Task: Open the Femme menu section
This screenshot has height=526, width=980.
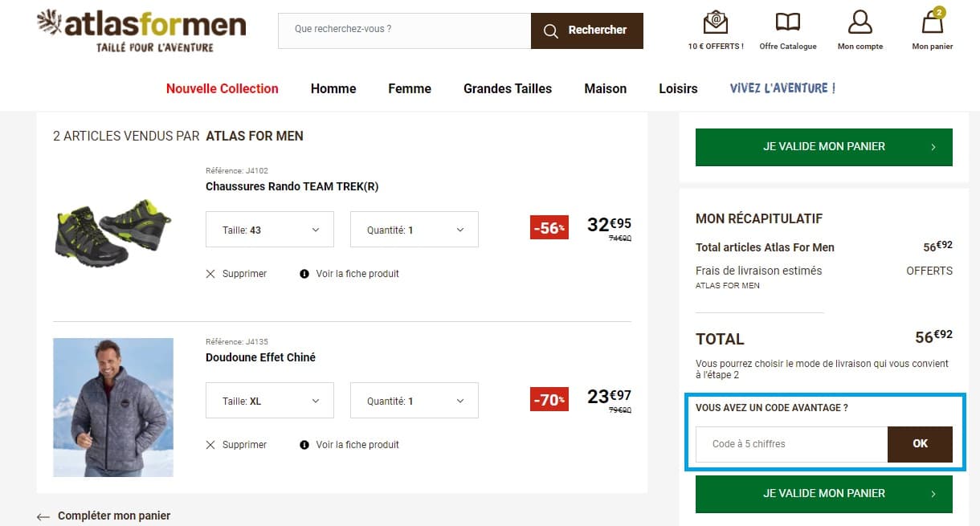Action: point(410,88)
